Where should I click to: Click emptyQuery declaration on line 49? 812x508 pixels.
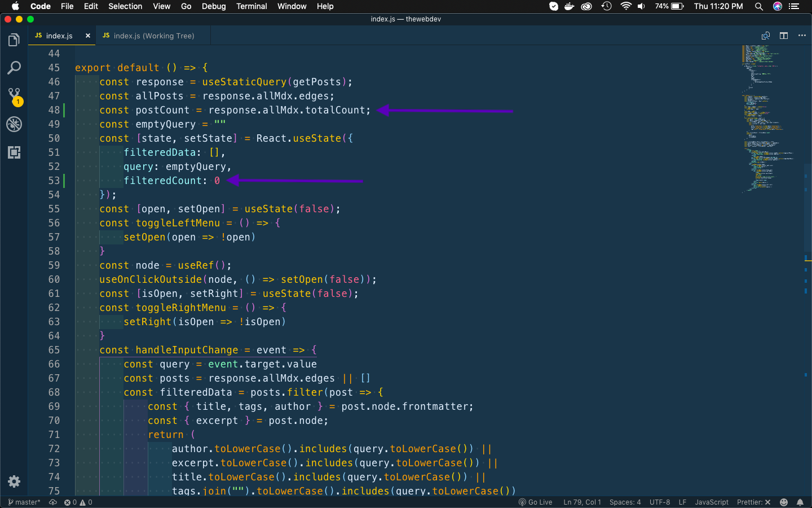pos(166,124)
